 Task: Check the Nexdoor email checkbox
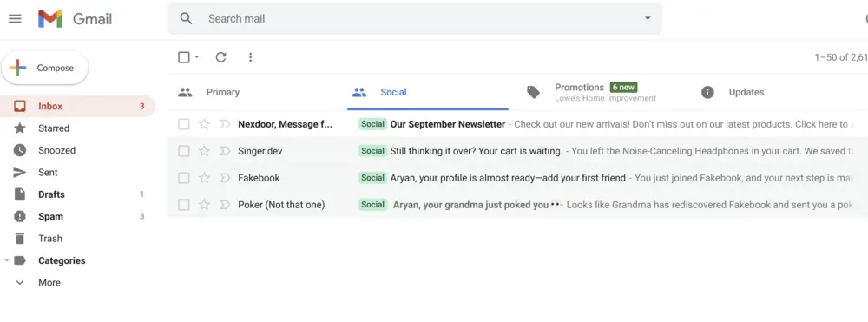184,124
